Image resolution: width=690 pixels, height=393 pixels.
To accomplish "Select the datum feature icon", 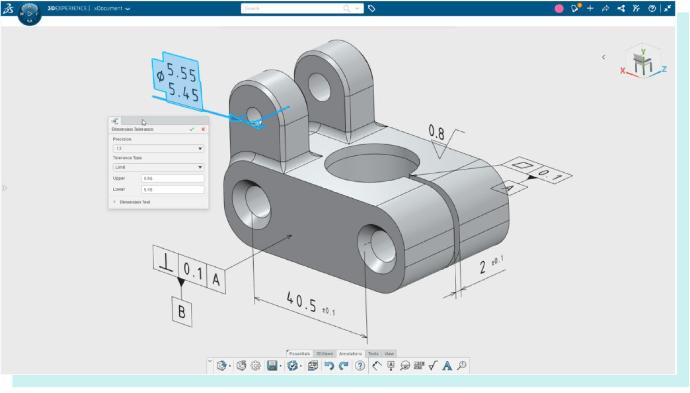I will tap(391, 366).
